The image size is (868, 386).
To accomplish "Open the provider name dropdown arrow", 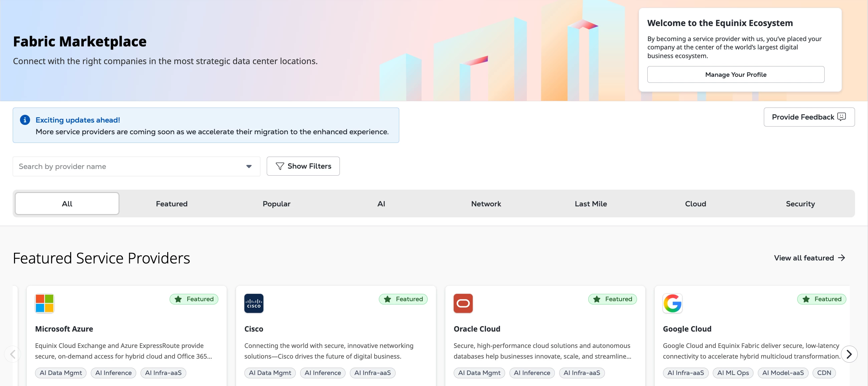I will [249, 167].
